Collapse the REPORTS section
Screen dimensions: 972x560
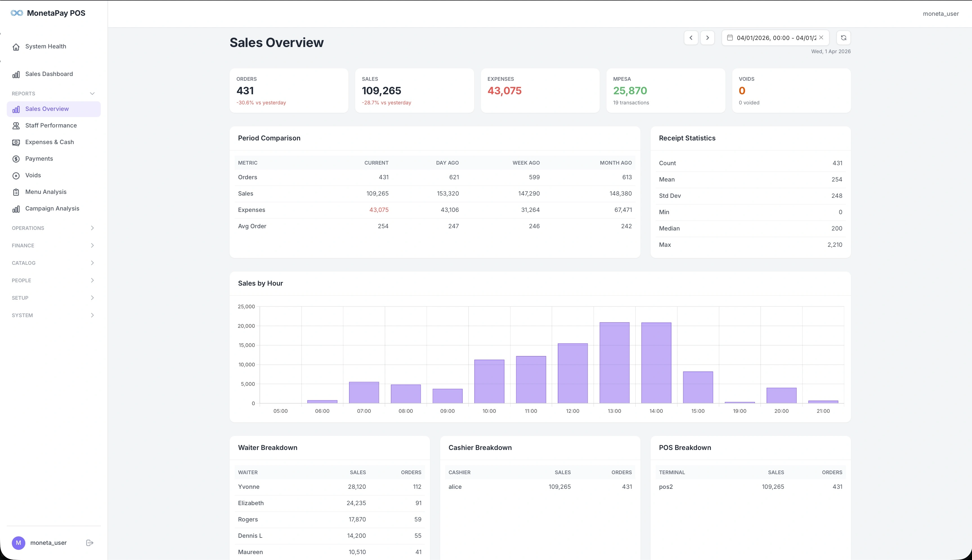(53, 93)
